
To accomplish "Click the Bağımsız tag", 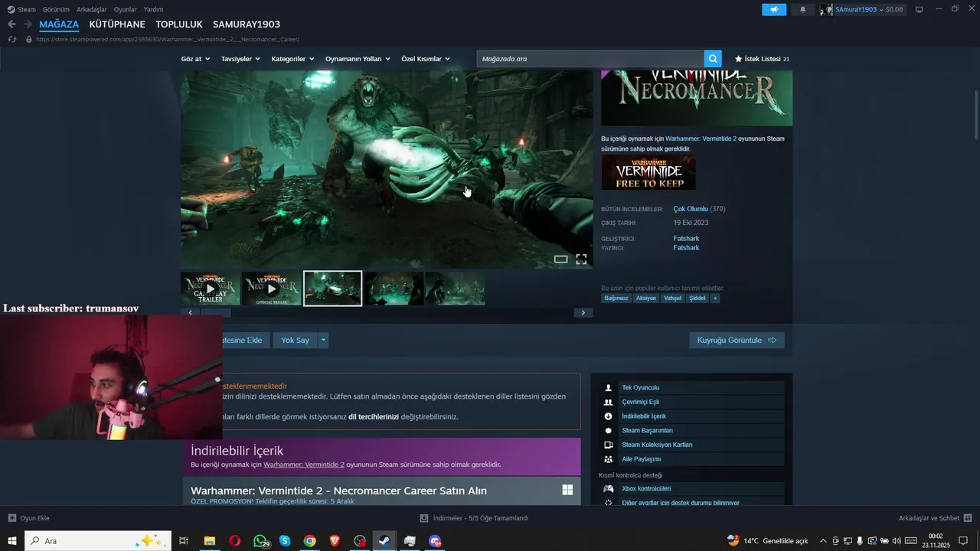I will pyautogui.click(x=616, y=298).
